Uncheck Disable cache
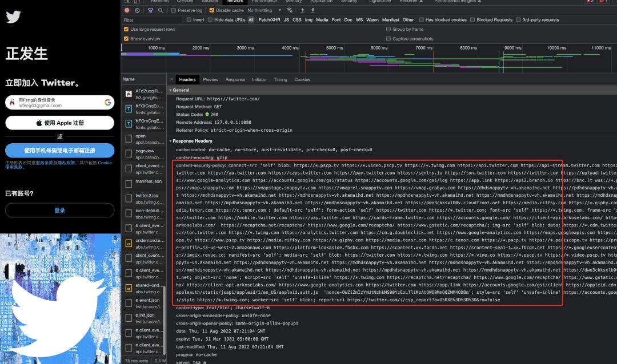Screen dimensions: 617x364 (x=212, y=10)
